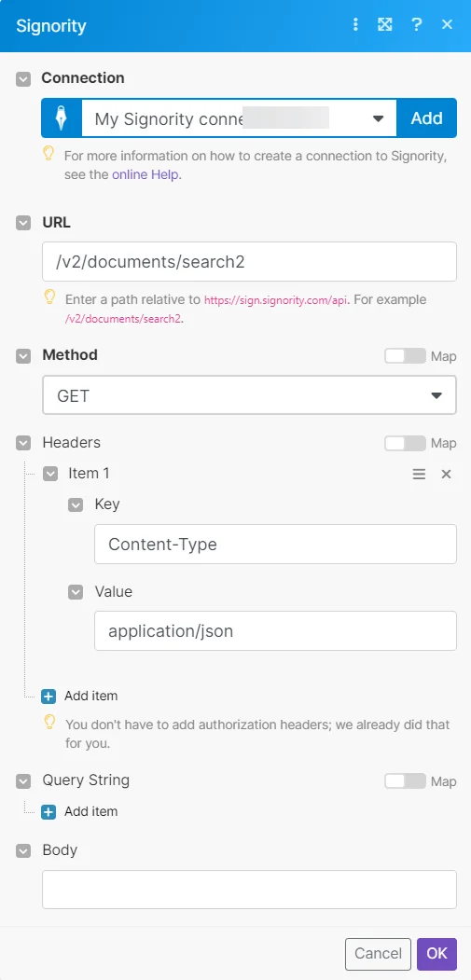Open the connection selection dropdown
Viewport: 471px width, 980px height.
coord(239,118)
